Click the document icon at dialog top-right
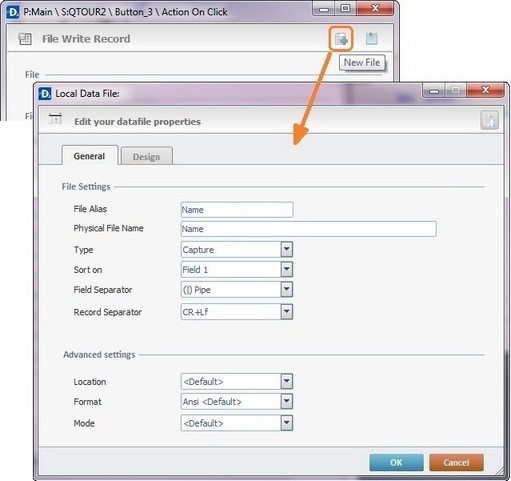Image resolution: width=511 pixels, height=481 pixels. click(x=489, y=120)
